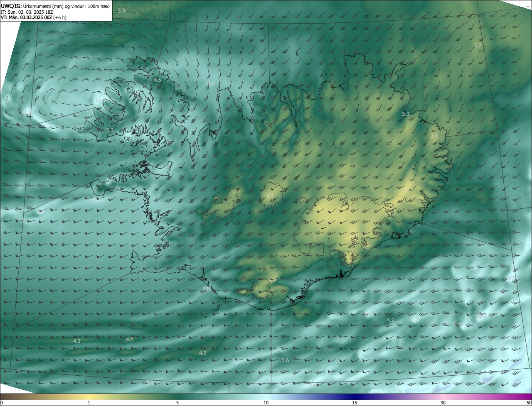Screen dimensions: 532x406
Task: Click the colorbar tick label 50
Action: click(529, 403)
